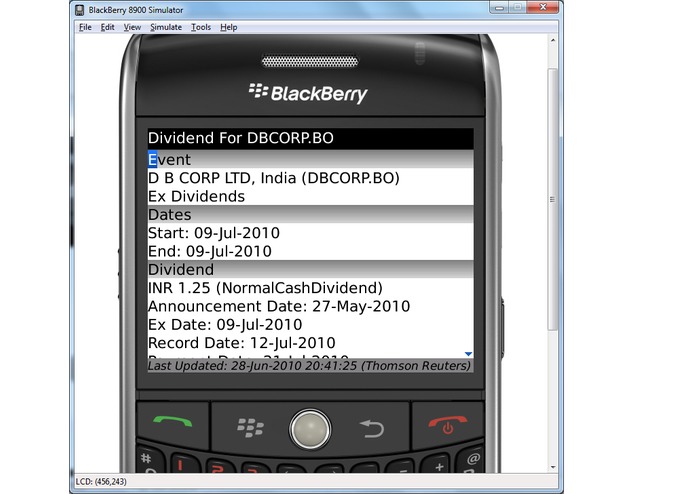The image size is (695, 494).
Task: Open the Simulate menu
Action: (x=166, y=27)
